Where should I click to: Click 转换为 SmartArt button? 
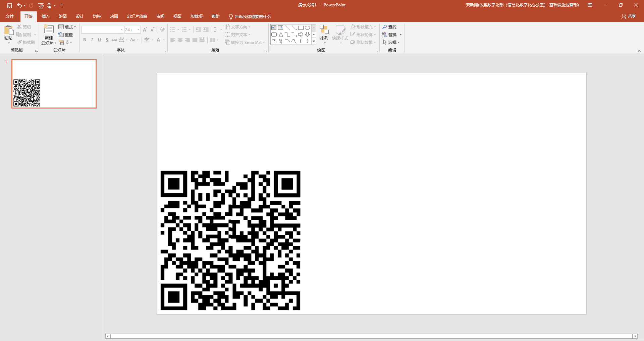[245, 42]
